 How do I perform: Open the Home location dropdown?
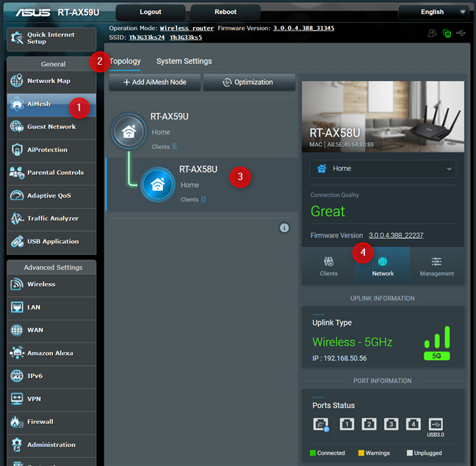point(383,168)
